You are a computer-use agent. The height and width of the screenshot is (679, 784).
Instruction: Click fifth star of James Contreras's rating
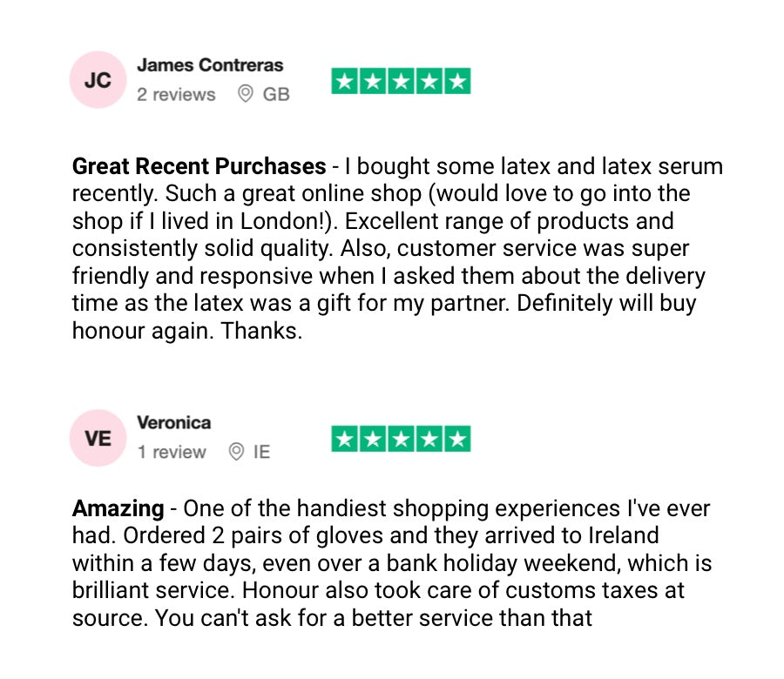[457, 82]
